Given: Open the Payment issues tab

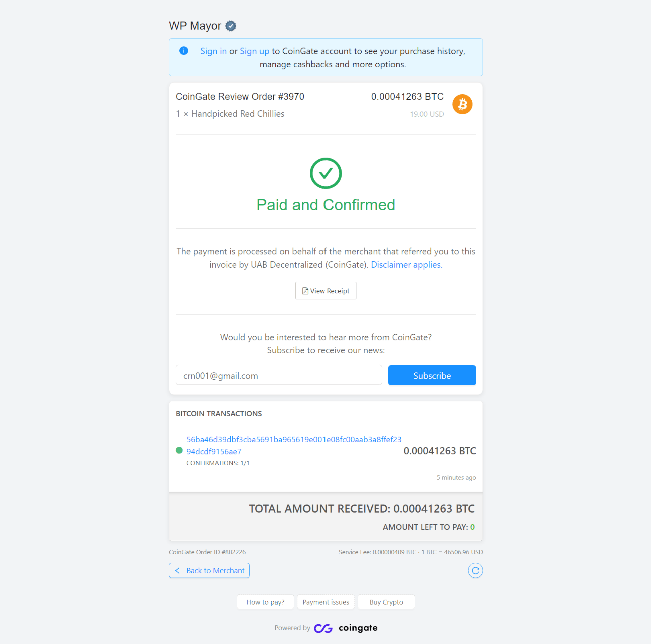Looking at the screenshot, I should click(x=325, y=602).
